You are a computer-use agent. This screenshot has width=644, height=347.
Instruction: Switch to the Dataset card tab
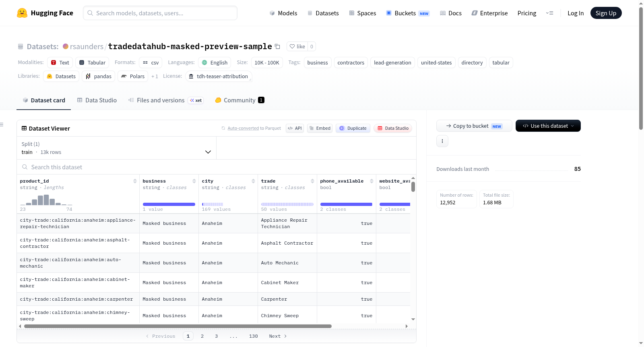pos(43,100)
